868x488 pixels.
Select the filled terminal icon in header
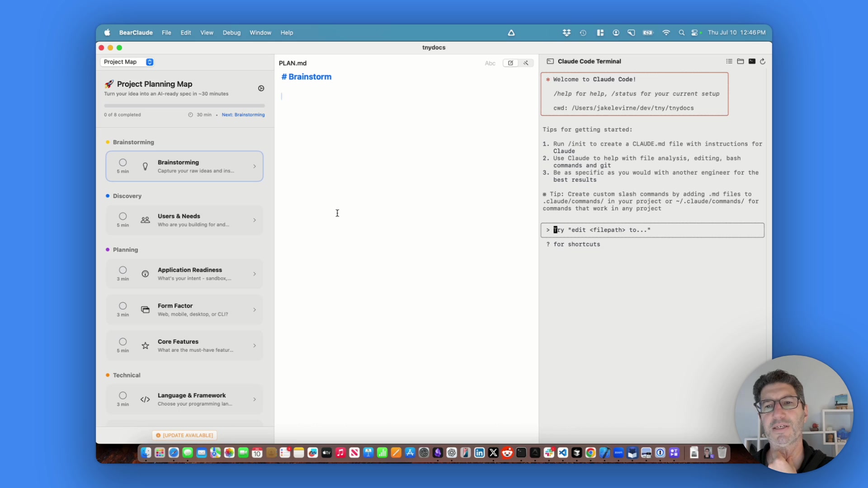(752, 61)
